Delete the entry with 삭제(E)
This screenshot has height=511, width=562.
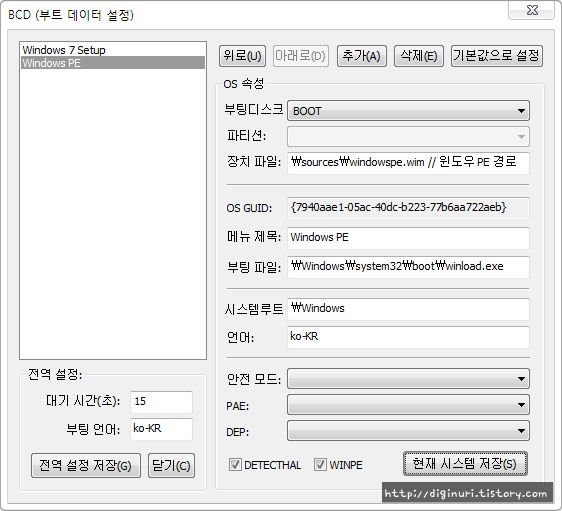click(x=419, y=56)
